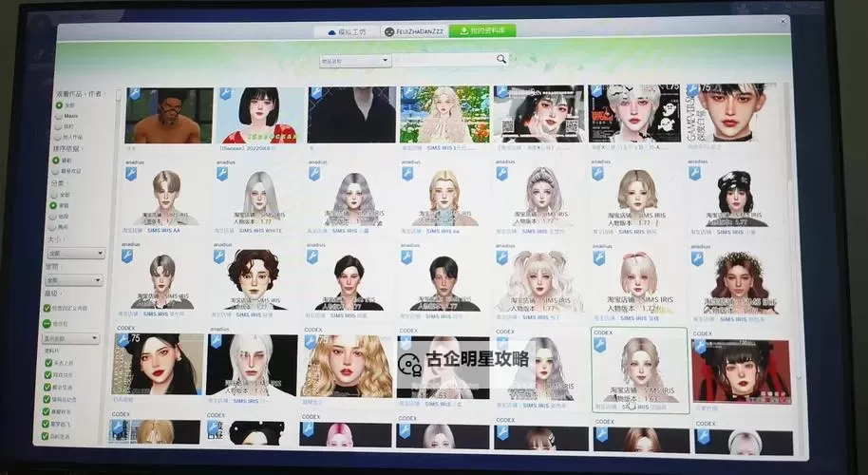This screenshot has height=475, width=868.
Task: Select 最新 sort radio button
Action: click(56, 160)
